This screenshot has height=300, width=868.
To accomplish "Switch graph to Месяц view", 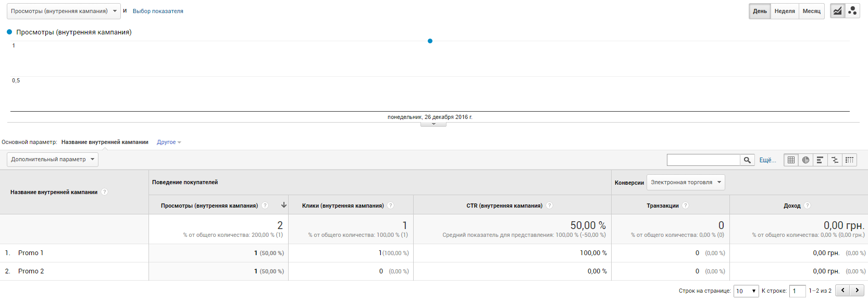I will pyautogui.click(x=811, y=11).
